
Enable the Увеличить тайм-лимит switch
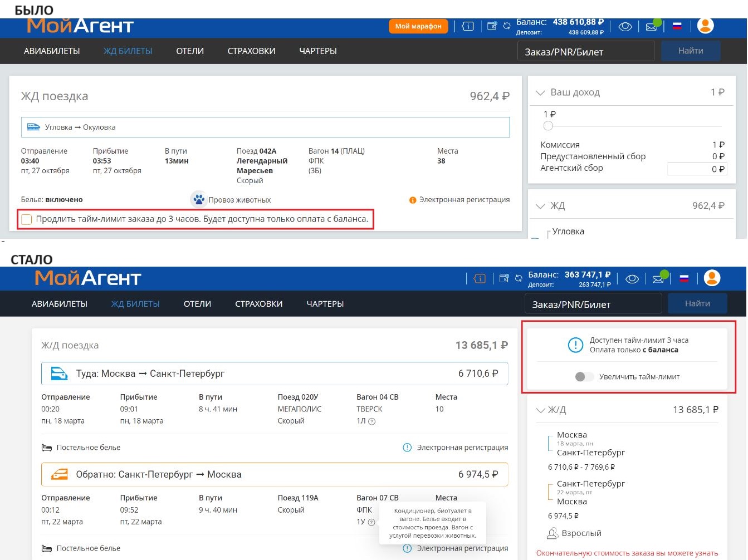pos(584,377)
